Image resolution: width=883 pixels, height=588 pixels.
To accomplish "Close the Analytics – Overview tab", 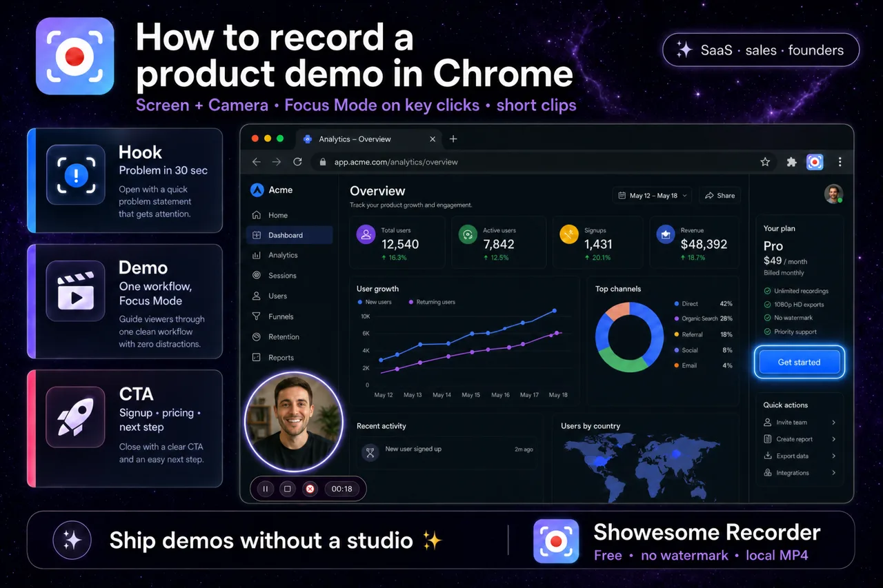I will coord(433,139).
